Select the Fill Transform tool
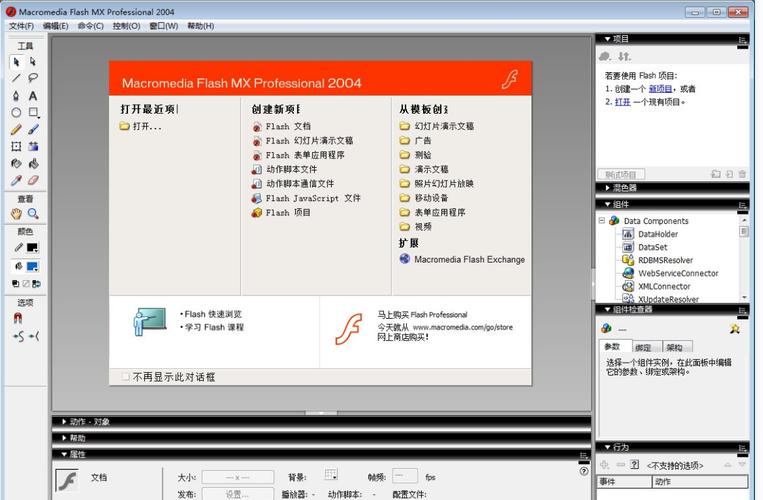Viewport: 763px width, 500px height. coord(33,146)
